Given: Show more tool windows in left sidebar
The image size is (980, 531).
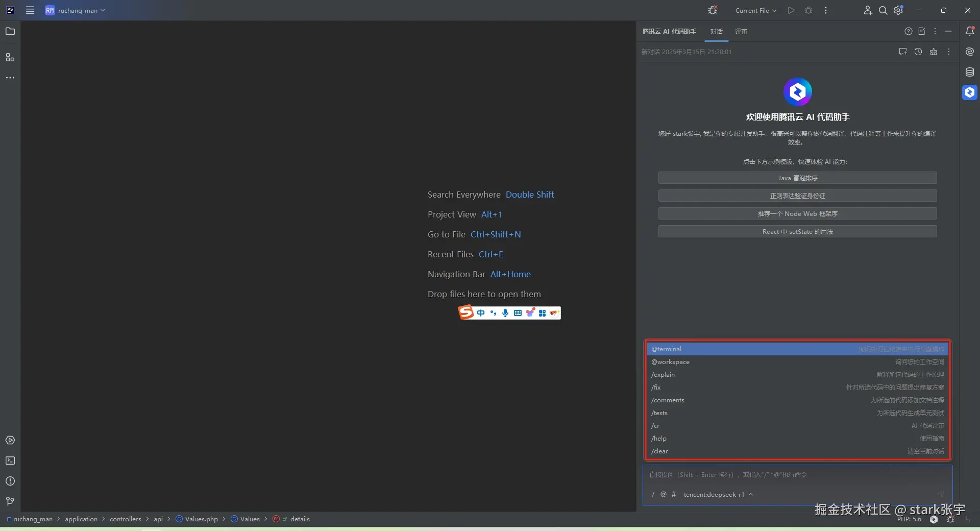Looking at the screenshot, I should tap(10, 78).
